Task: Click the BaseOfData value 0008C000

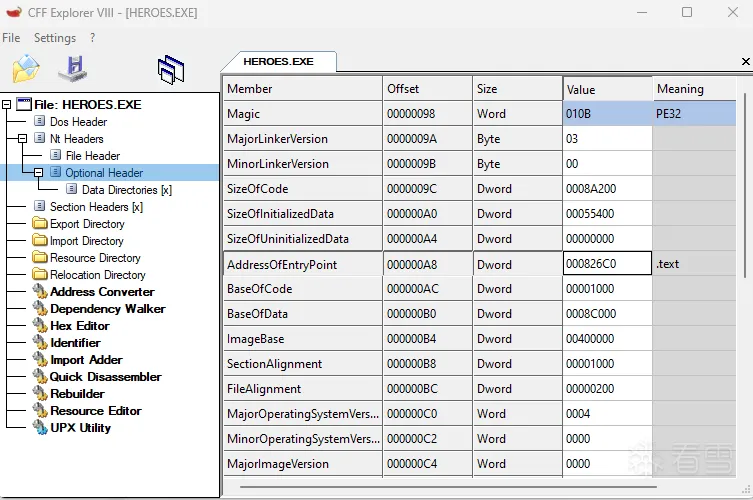Action: [607, 313]
